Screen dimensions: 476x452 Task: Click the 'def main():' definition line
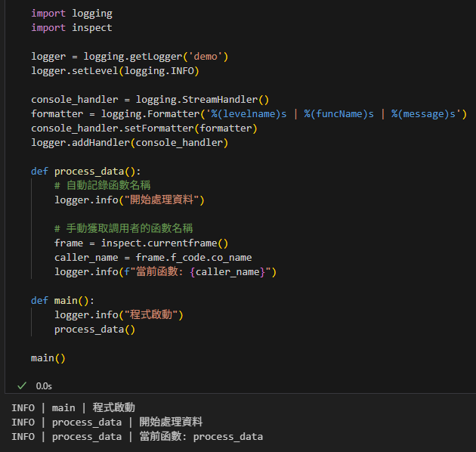63,300
